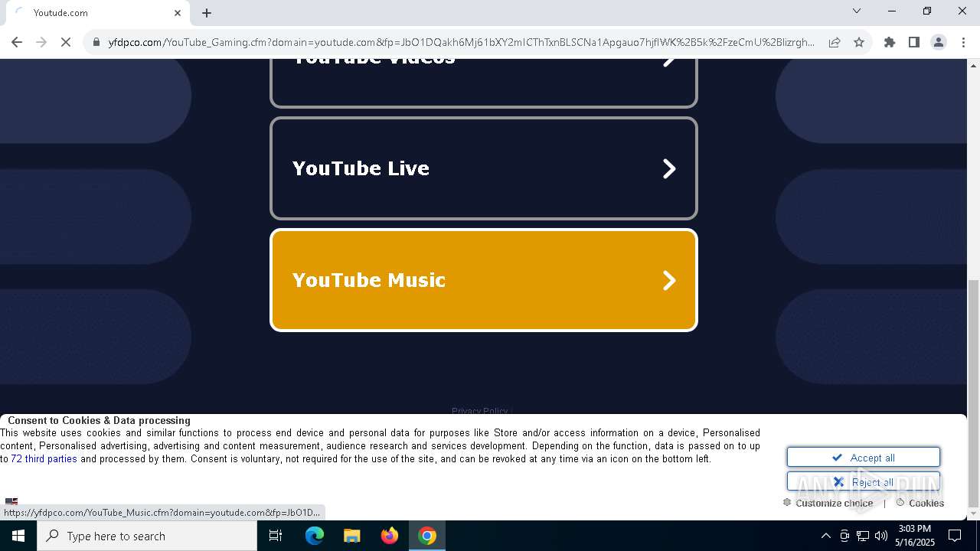Share this page icon in address bar
This screenshot has width=980, height=551.
coord(835,43)
